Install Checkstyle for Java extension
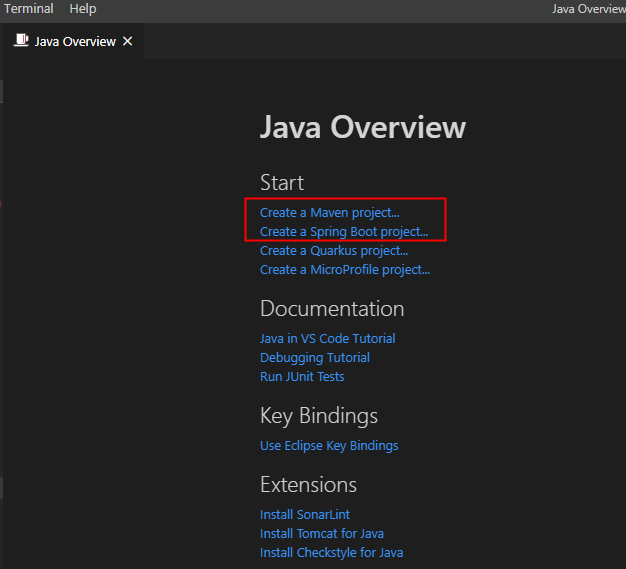626x569 pixels. pyautogui.click(x=331, y=553)
